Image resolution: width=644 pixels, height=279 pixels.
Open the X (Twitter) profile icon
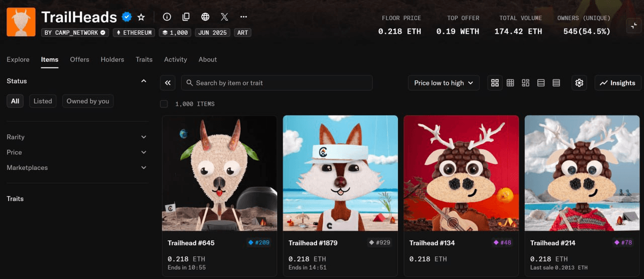[224, 17]
